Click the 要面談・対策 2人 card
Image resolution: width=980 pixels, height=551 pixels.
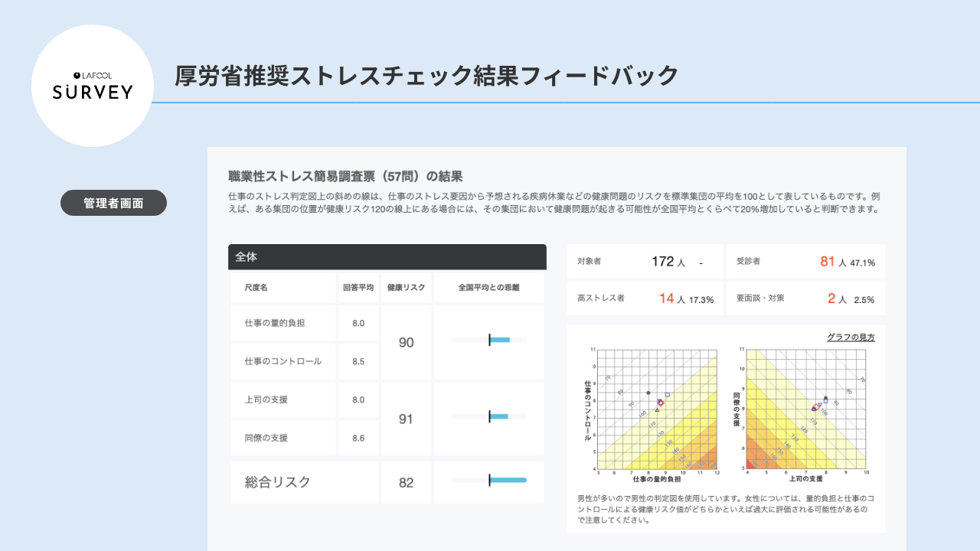click(805, 298)
